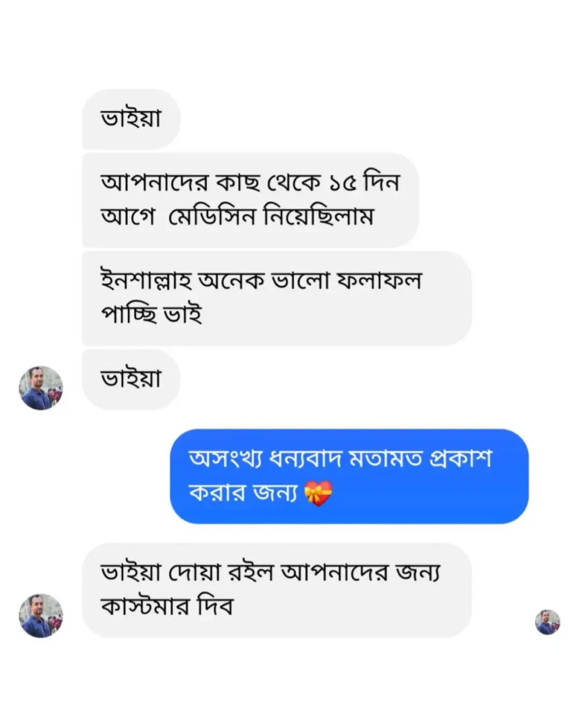Click the small seen-receipt avatar at right
This screenshot has width=582, height=728.
tap(548, 622)
